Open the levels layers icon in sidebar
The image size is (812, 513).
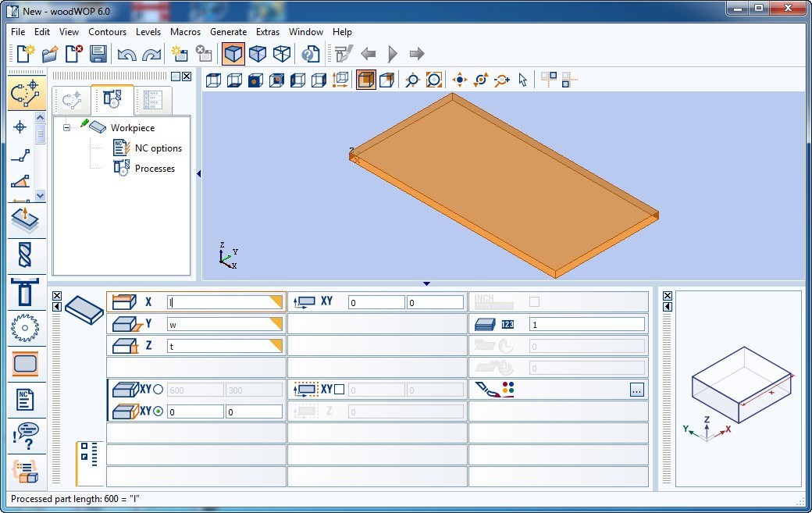tap(25, 219)
